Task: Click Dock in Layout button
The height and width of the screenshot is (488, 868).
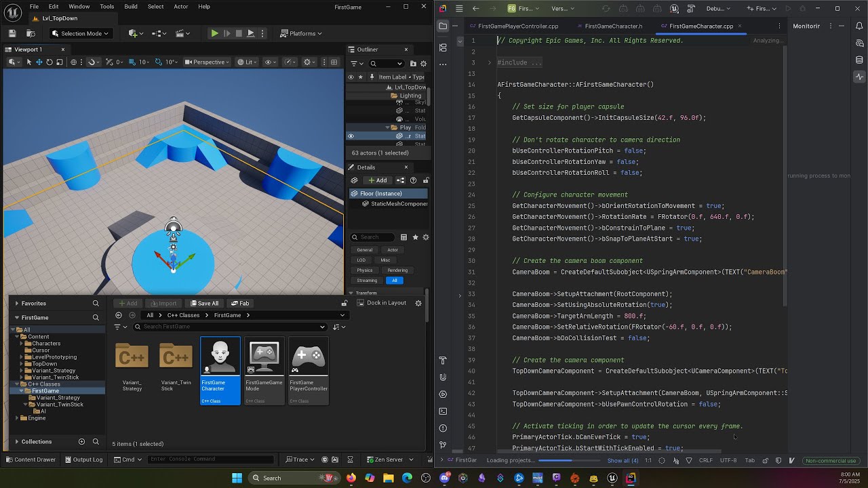Action: point(381,303)
